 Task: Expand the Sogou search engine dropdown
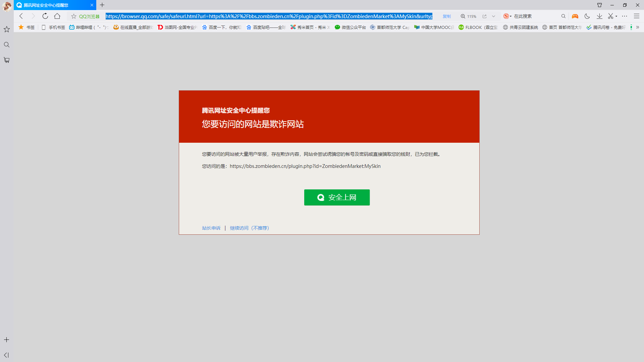coord(511,16)
